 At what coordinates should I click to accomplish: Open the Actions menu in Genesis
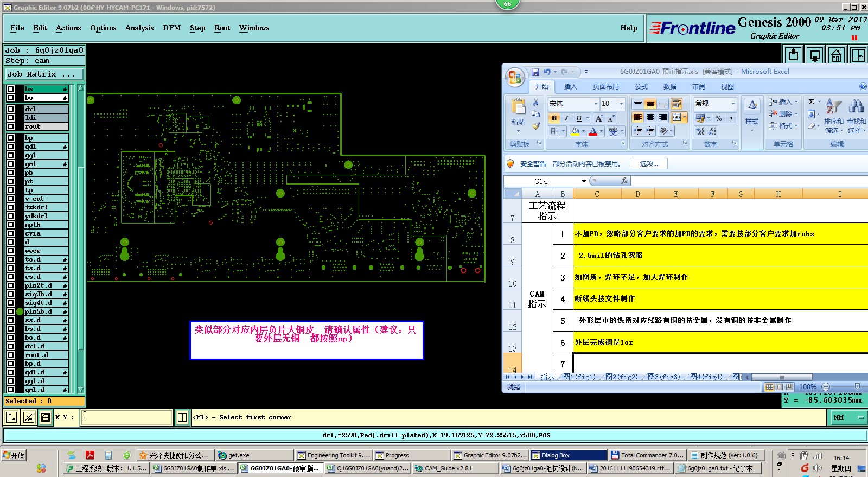coord(68,28)
